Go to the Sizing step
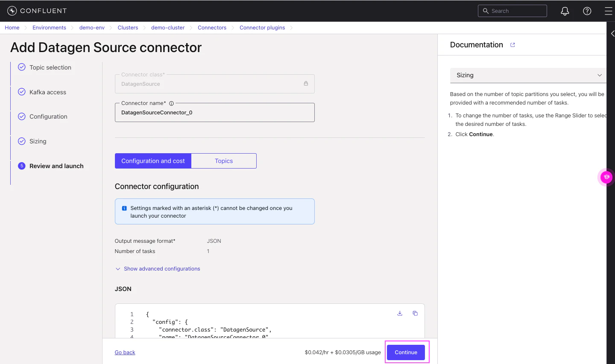 [38, 141]
